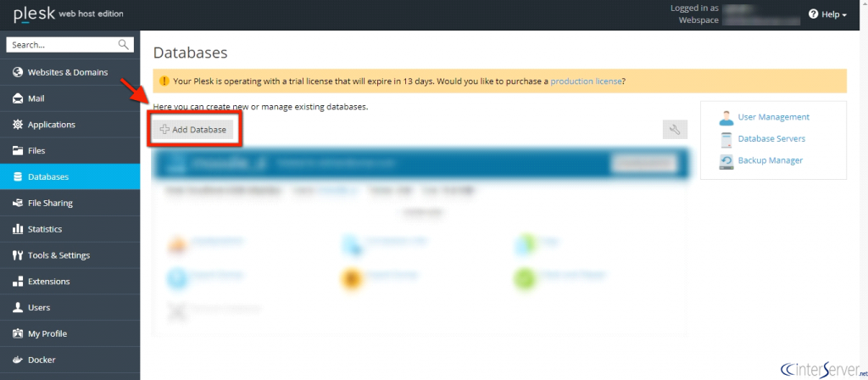Open Users section
The height and width of the screenshot is (380, 868).
tap(70, 307)
